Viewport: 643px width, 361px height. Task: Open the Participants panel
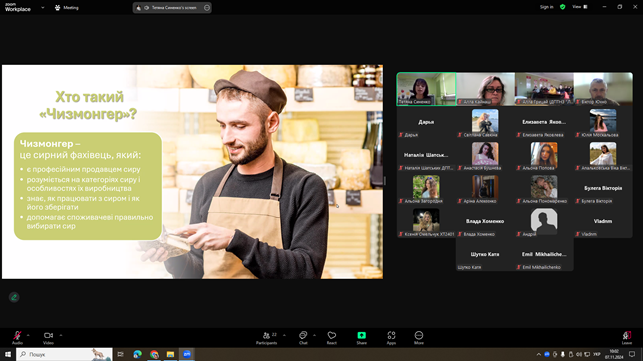pyautogui.click(x=267, y=338)
